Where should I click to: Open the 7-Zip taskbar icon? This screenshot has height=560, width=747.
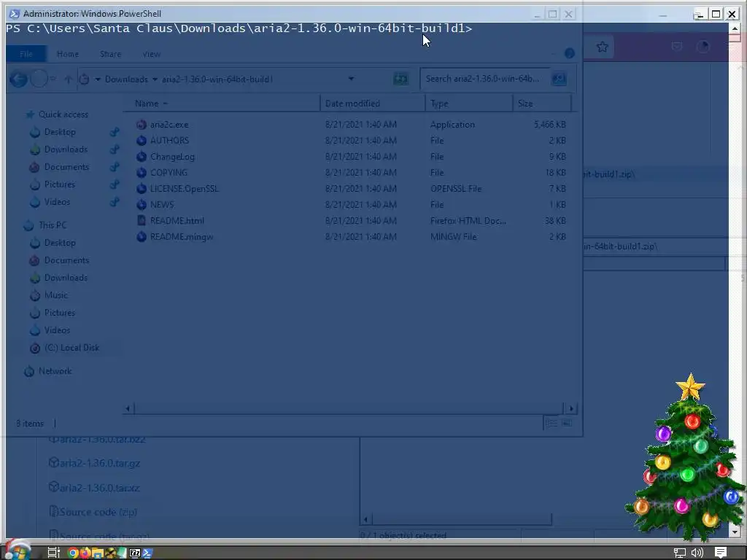pos(135,553)
